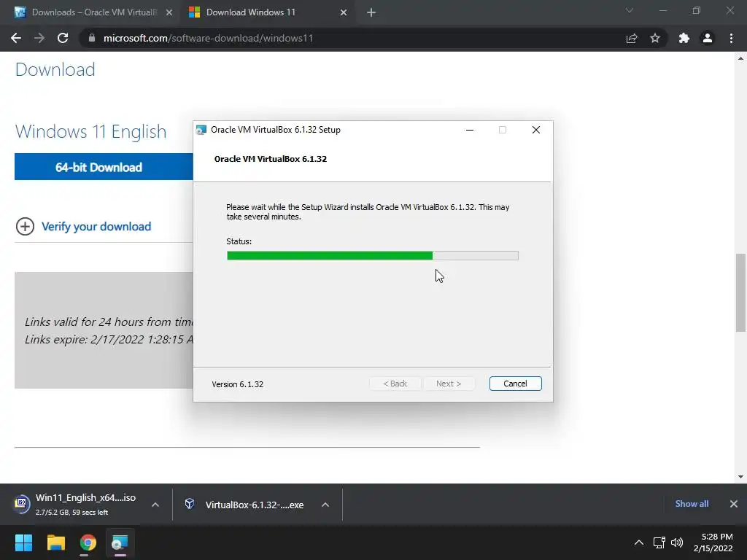Click the Next button in VirtualBox Setup

[x=449, y=384]
